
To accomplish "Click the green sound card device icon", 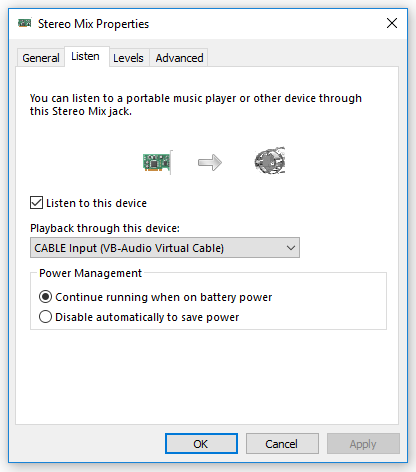I will point(157,162).
